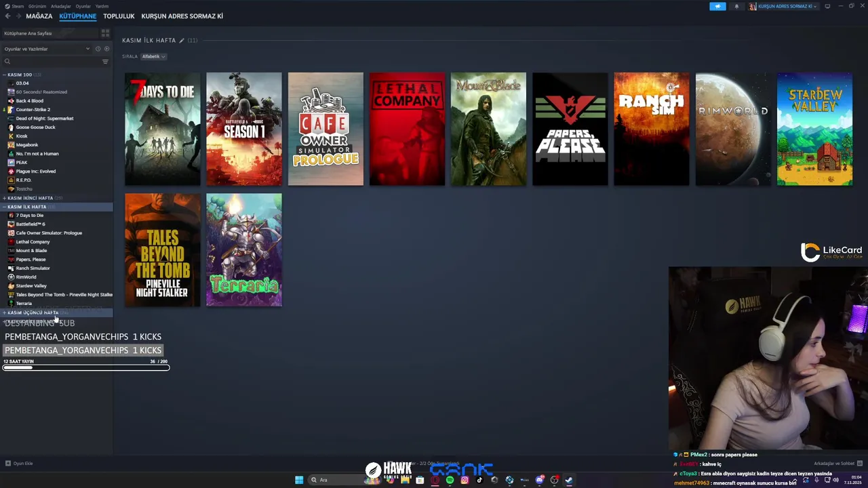Image resolution: width=868 pixels, height=488 pixels.
Task: Click the Stardew Valley sidebar icon
Action: pos(11,285)
